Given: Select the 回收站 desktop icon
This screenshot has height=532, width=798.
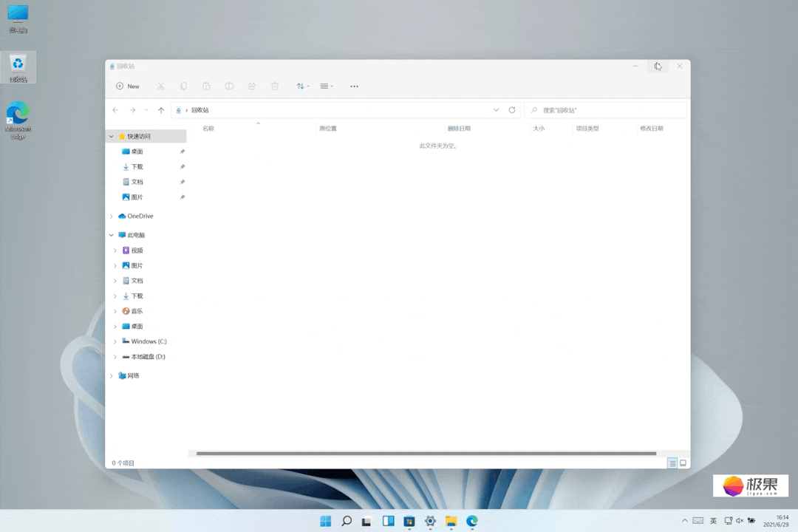Looking at the screenshot, I should (18, 67).
